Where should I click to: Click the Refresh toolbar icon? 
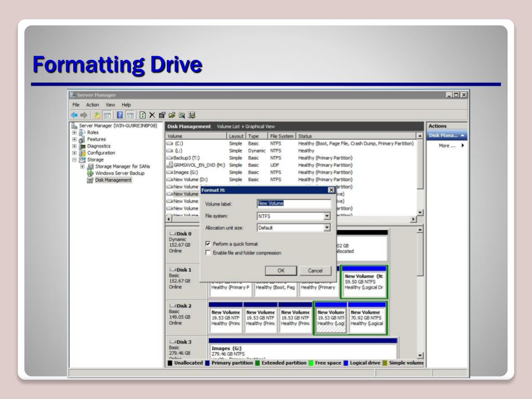pyautogui.click(x=142, y=115)
